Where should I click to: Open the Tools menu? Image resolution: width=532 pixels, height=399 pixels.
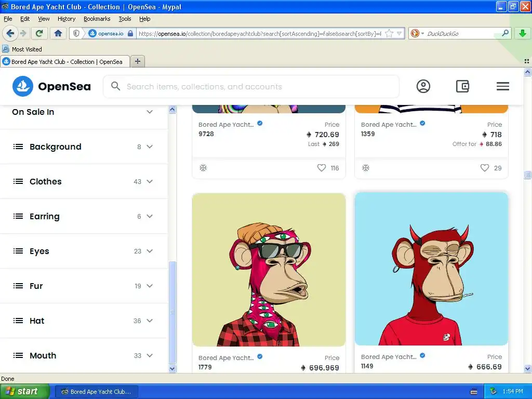coord(125,19)
